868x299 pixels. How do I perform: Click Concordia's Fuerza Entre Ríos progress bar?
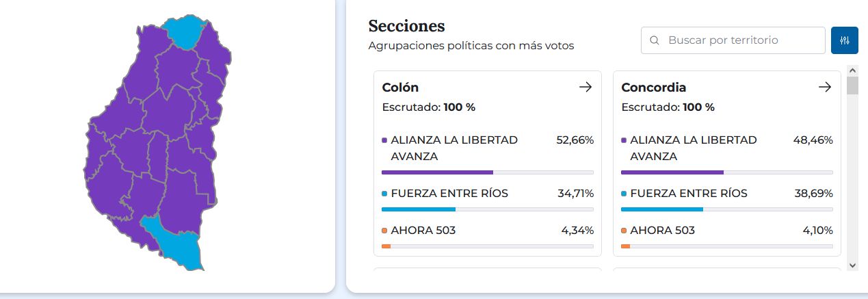click(726, 209)
